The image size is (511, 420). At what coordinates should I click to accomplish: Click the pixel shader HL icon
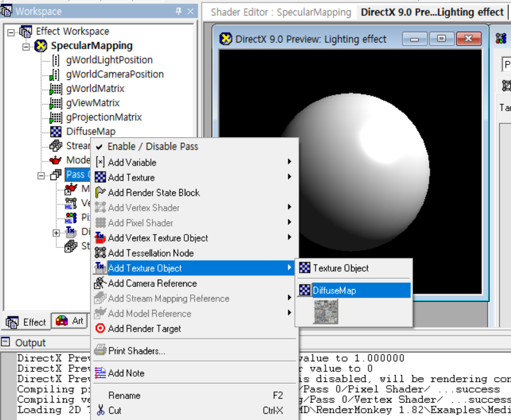click(71, 218)
